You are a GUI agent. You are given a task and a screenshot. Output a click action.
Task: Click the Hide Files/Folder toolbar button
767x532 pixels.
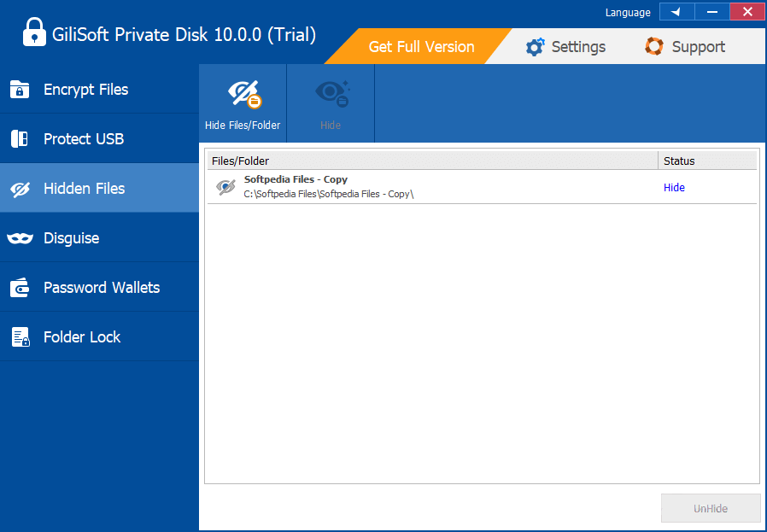pos(243,103)
